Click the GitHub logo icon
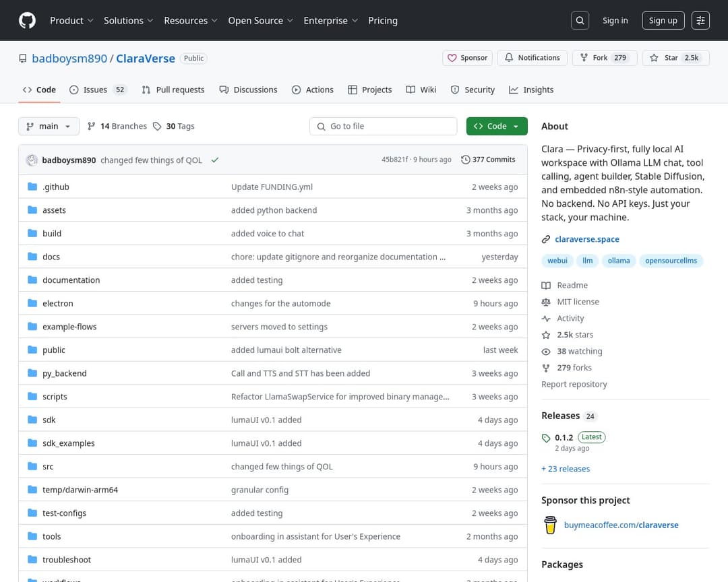The width and height of the screenshot is (728, 582). pos(28,20)
